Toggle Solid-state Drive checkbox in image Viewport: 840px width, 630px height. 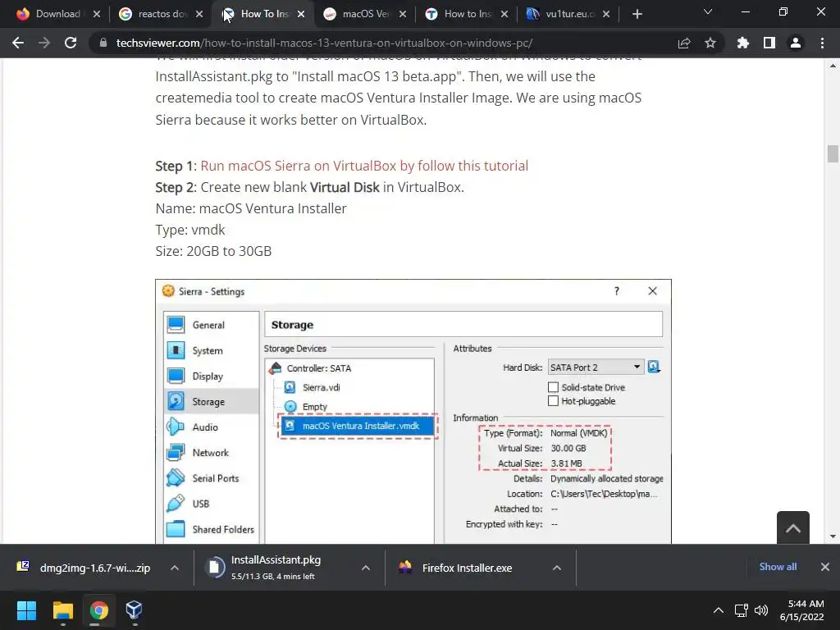[x=553, y=387]
